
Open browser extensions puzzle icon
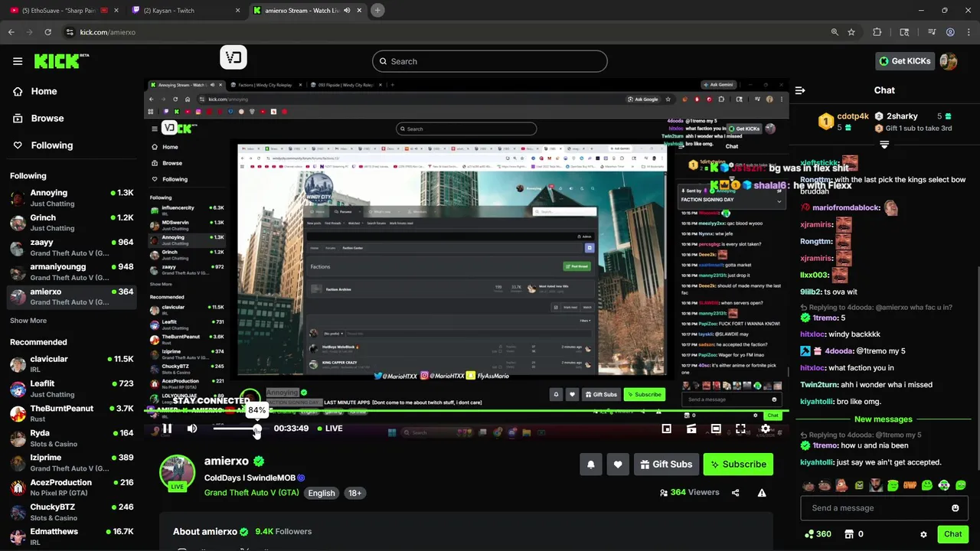click(877, 32)
